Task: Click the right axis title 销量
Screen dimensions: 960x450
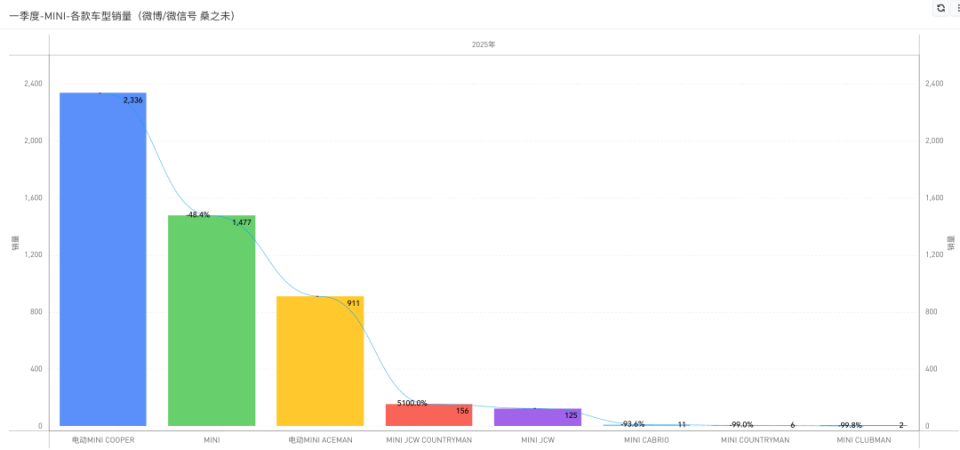Action: pyautogui.click(x=951, y=243)
